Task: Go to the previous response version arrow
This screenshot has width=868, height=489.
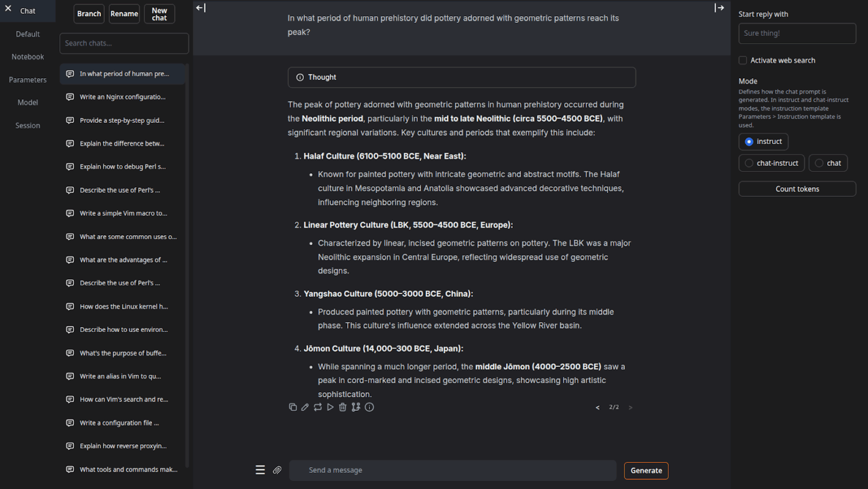Action: tap(598, 408)
